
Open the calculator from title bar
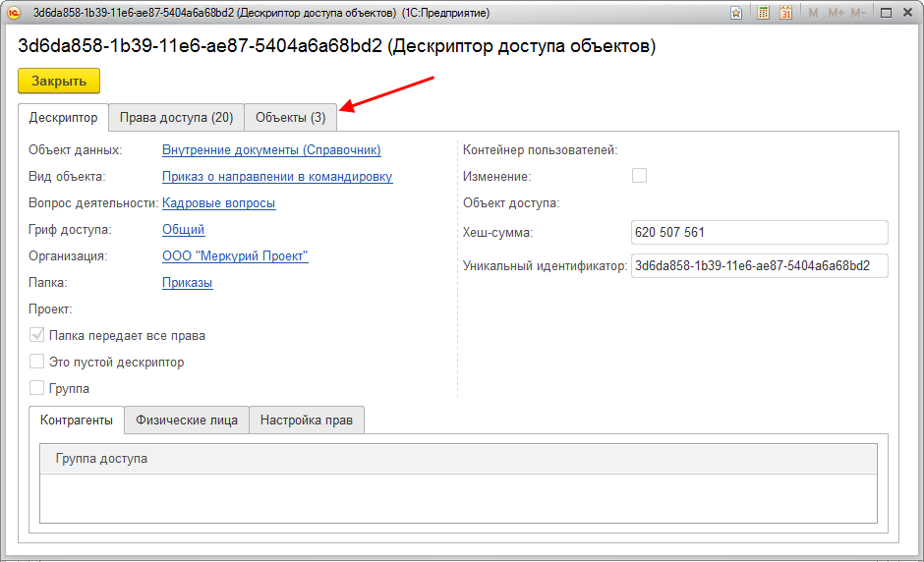pos(764,13)
